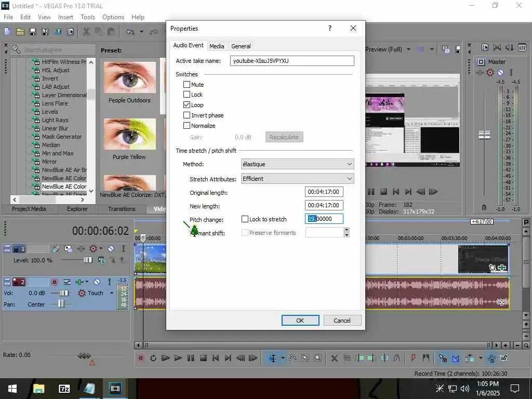
Task: Toggle Loop Playback in timeline transport
Action: pyautogui.click(x=153, y=358)
